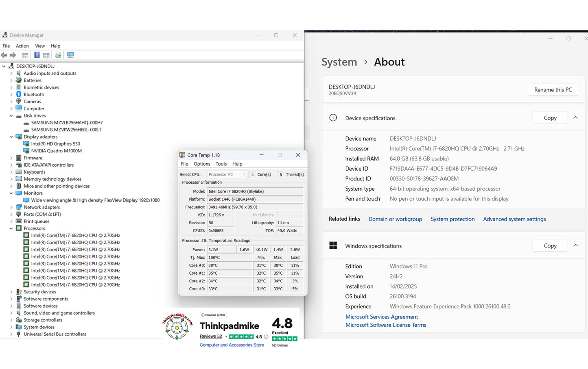Click the Reviews 52 link under Thinkpadmike
Viewport: 588px width, 369px height.
coord(211,336)
